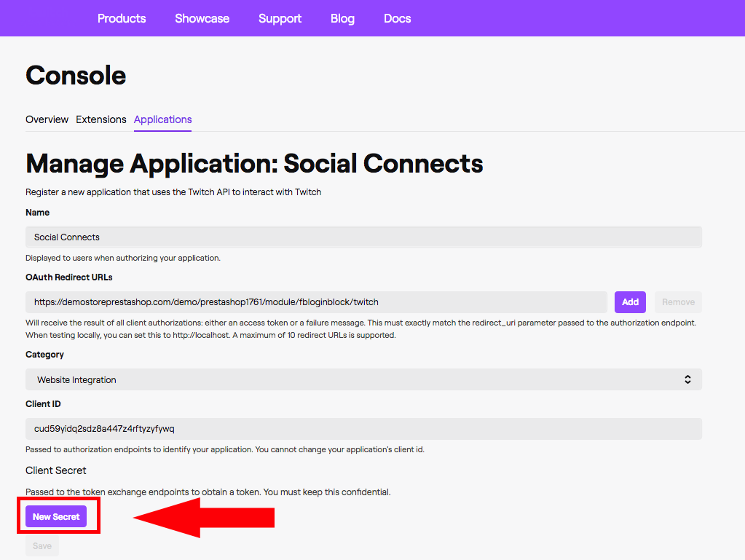Go to the Support section

280,18
